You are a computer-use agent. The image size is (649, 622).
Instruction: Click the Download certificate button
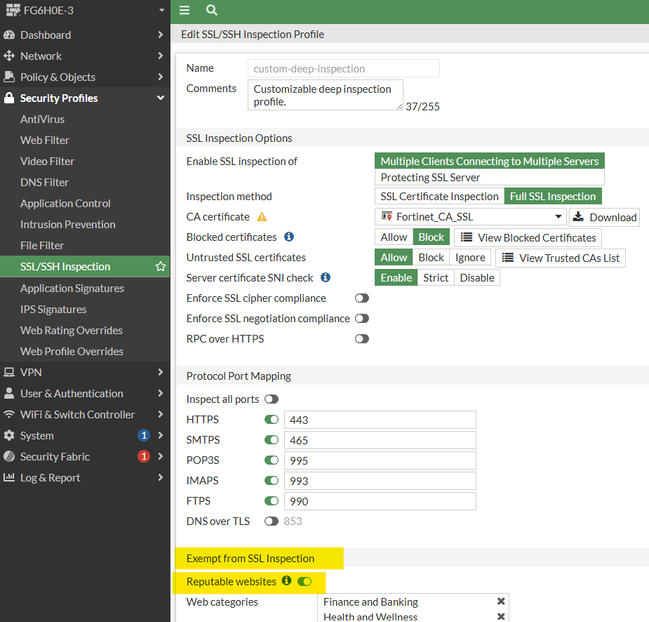[604, 217]
